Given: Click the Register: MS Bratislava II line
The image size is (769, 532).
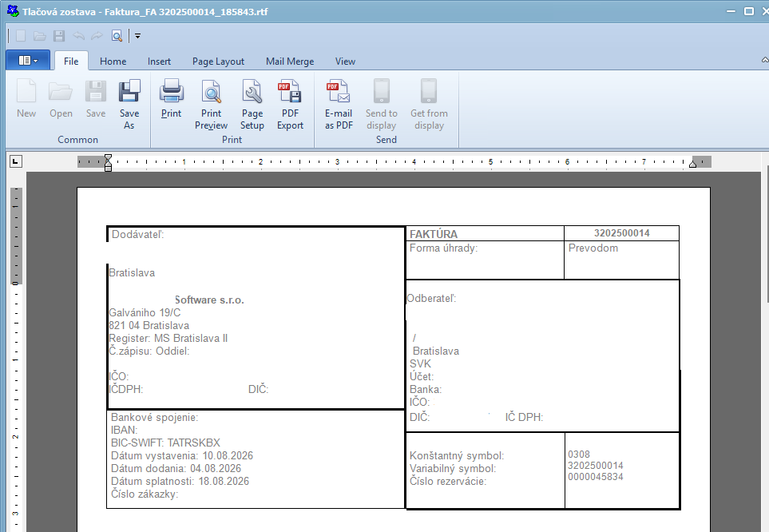Looking at the screenshot, I should (x=168, y=338).
